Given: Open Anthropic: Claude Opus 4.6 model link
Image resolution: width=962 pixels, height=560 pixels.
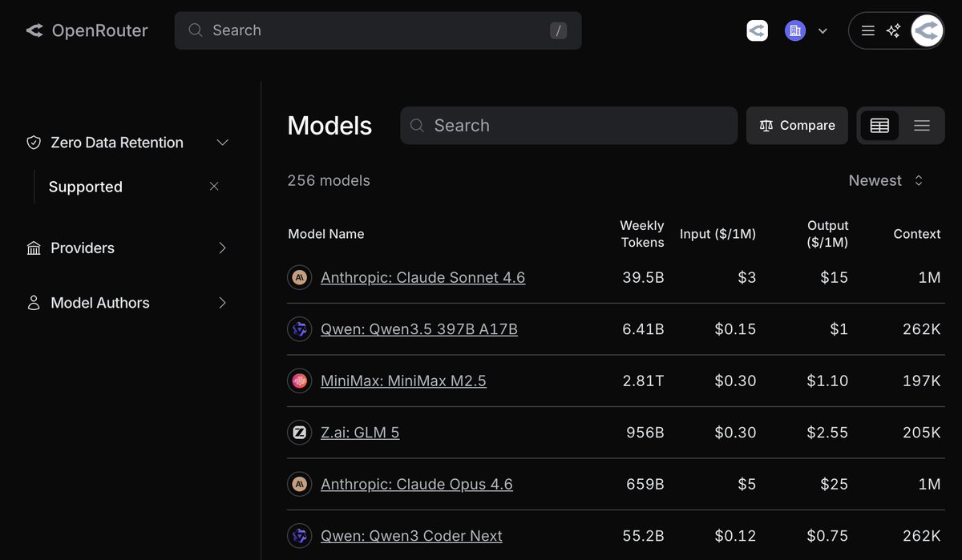Looking at the screenshot, I should tap(417, 485).
